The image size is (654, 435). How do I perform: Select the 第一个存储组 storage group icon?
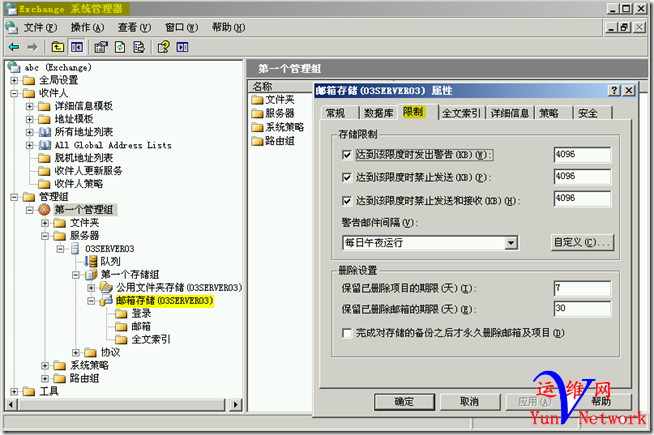(x=91, y=274)
